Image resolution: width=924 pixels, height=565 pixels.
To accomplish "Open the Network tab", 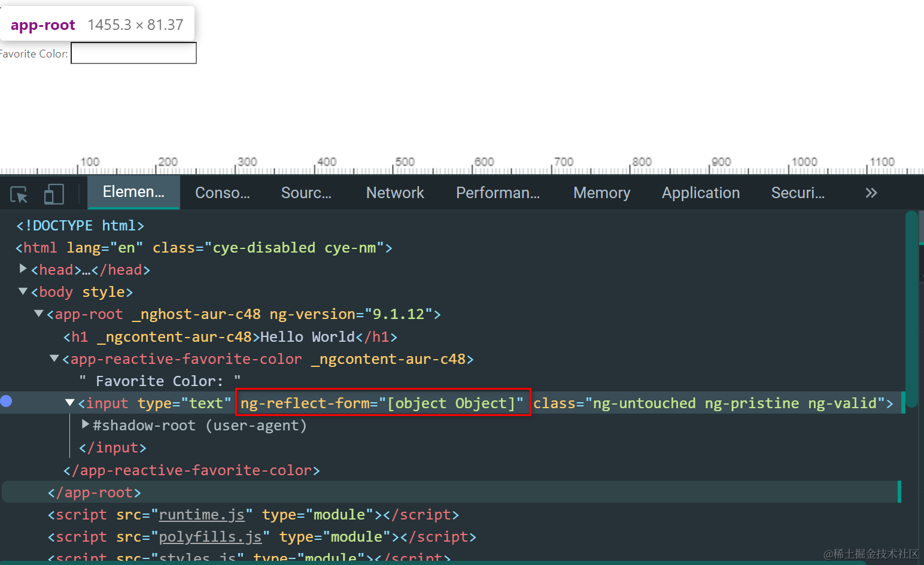I will 395,193.
